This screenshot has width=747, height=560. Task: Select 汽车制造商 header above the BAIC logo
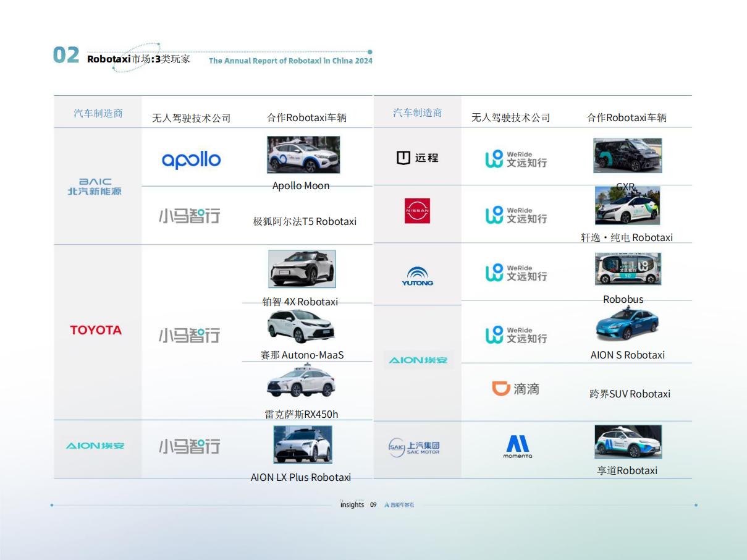pyautogui.click(x=98, y=113)
